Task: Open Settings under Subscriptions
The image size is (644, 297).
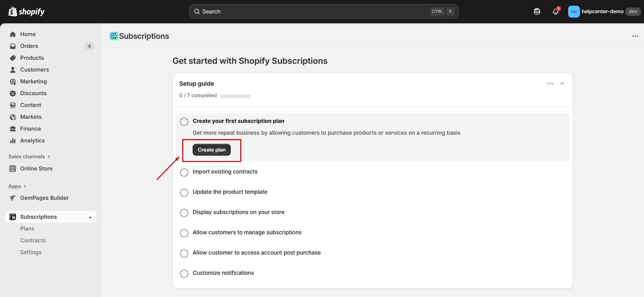Action: tap(31, 252)
